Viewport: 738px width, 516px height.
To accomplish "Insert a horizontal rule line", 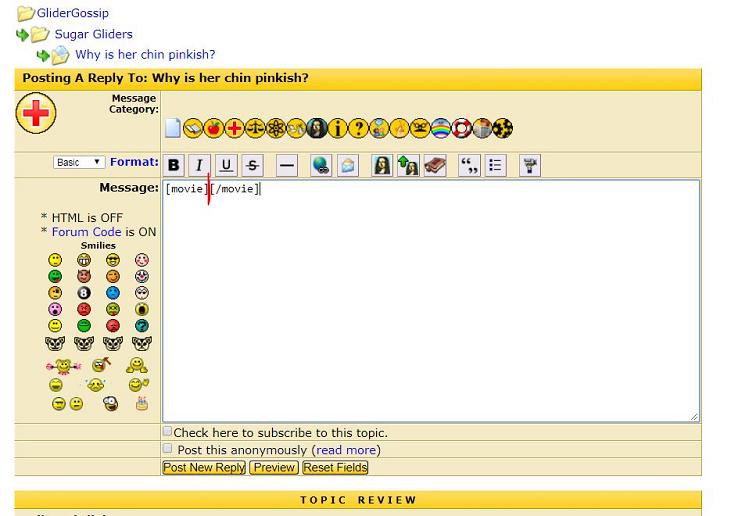I will [x=287, y=165].
